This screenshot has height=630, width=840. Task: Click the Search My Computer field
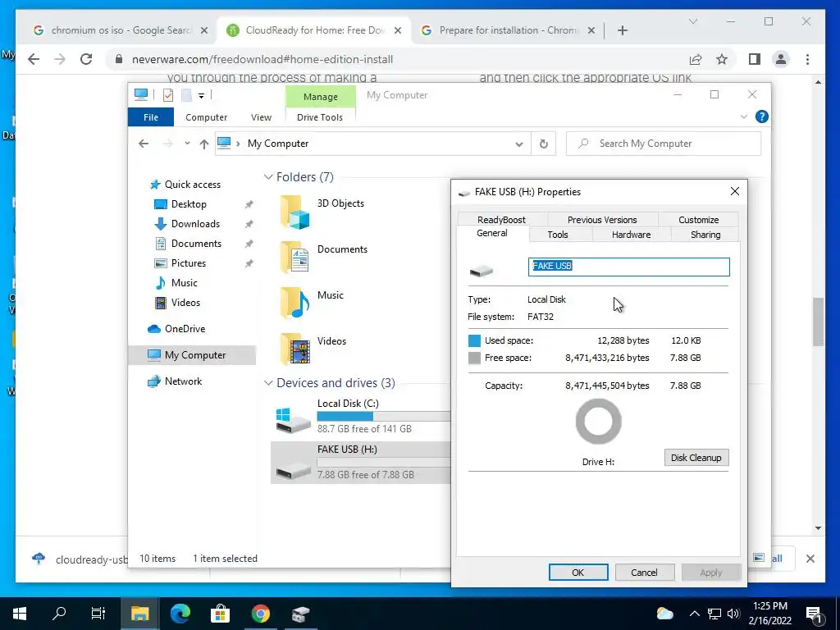click(x=663, y=144)
